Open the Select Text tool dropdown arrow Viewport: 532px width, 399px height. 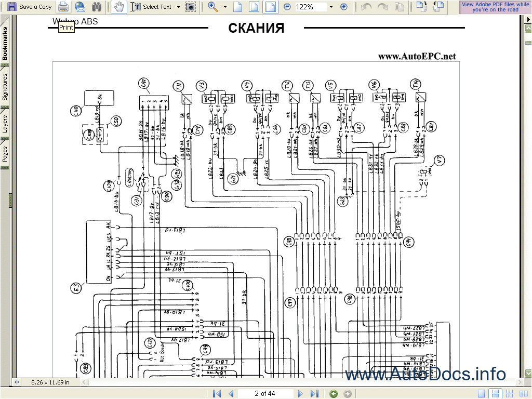coord(178,7)
